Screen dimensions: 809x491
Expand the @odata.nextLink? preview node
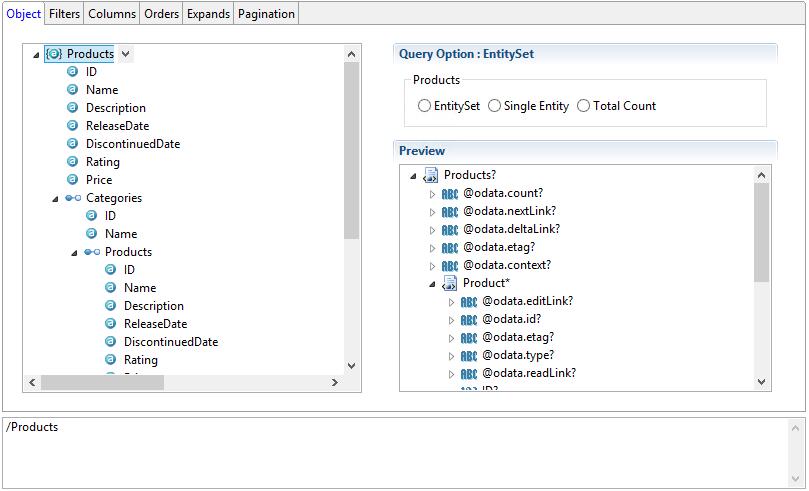coord(433,212)
